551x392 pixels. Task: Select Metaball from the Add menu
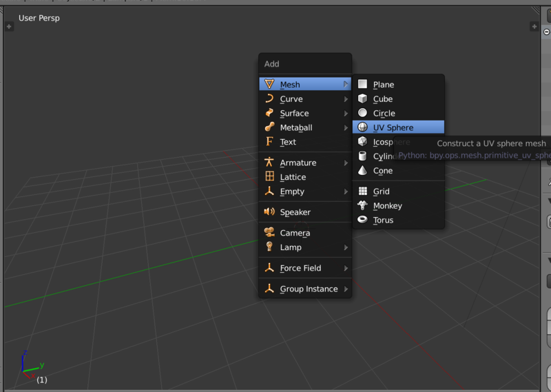(305, 127)
